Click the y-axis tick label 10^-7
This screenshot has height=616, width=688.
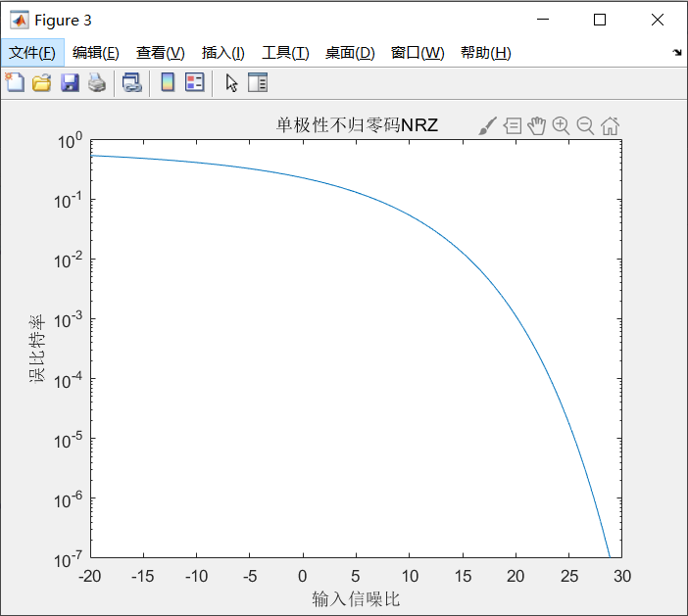click(68, 559)
